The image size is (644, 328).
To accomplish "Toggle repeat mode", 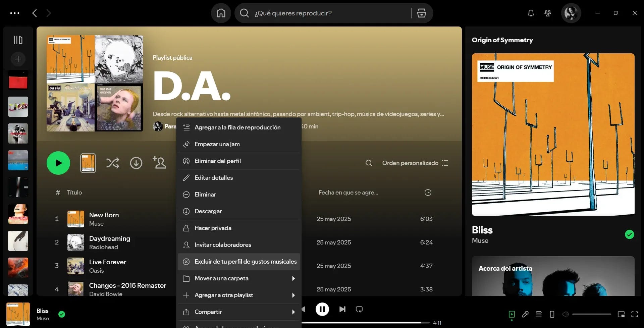I will coord(359,309).
